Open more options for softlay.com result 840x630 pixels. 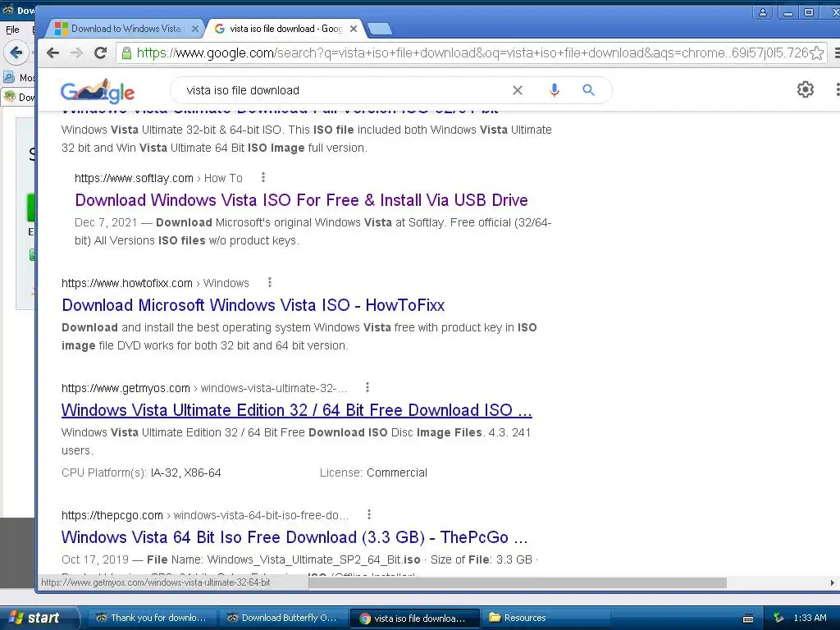263,177
